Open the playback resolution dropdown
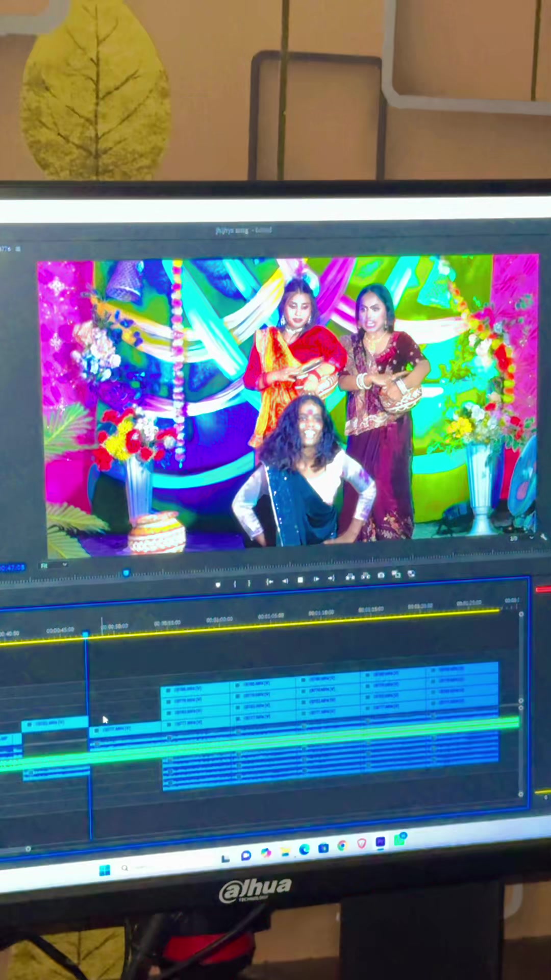Screen dimensions: 551x980 pos(522,538)
